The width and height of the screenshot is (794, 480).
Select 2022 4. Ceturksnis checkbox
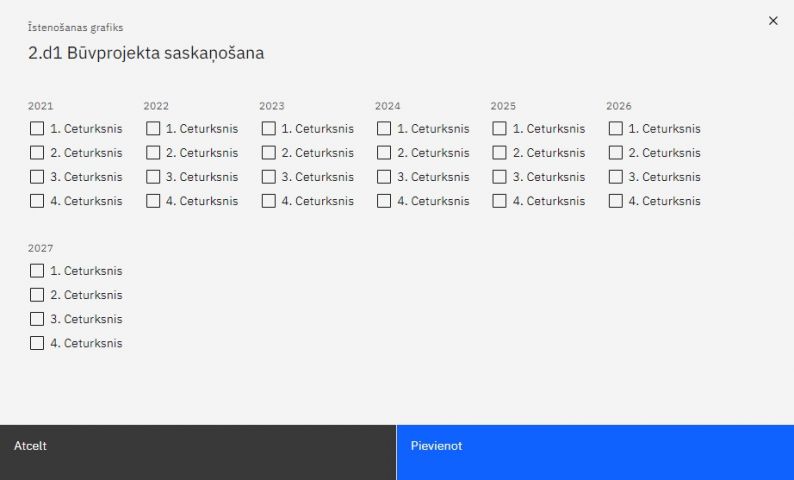pyautogui.click(x=153, y=201)
